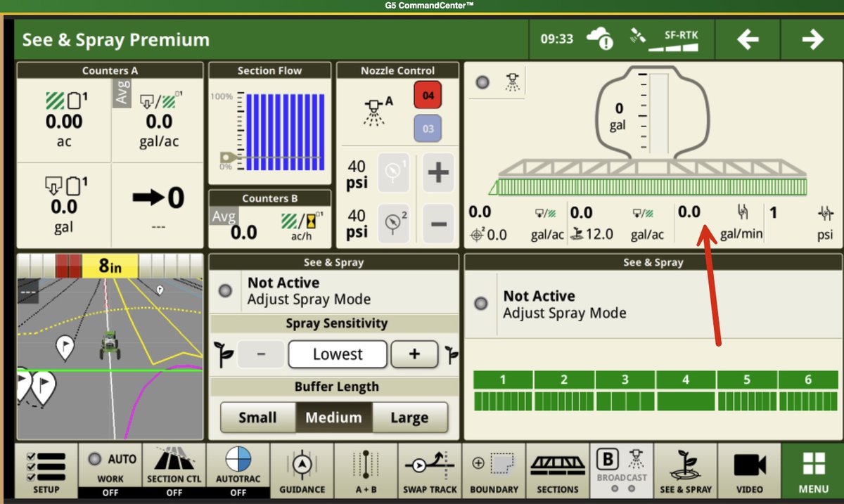Image resolution: width=844 pixels, height=504 pixels.
Task: Tap sprayer status indicator above boom
Action: 482,82
